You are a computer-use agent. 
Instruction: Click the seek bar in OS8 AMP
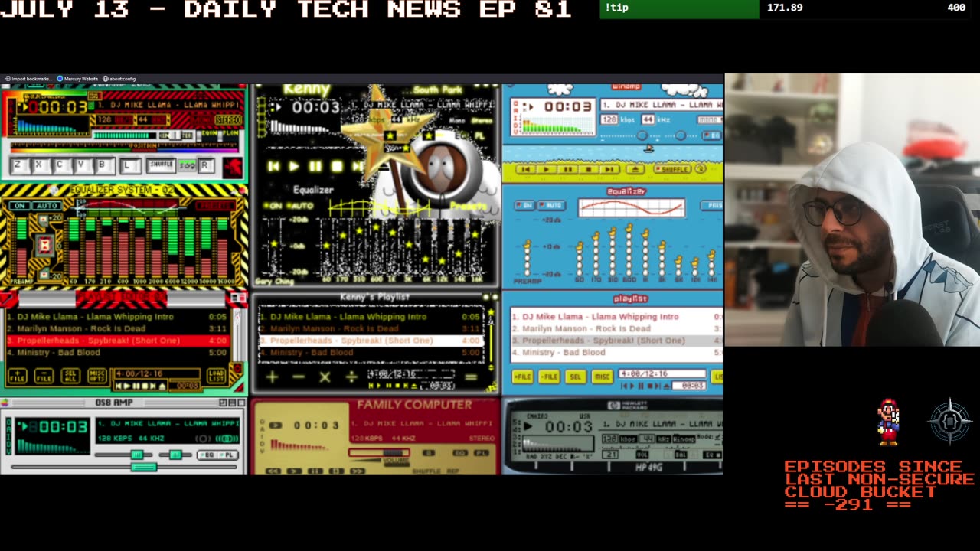coord(122,467)
